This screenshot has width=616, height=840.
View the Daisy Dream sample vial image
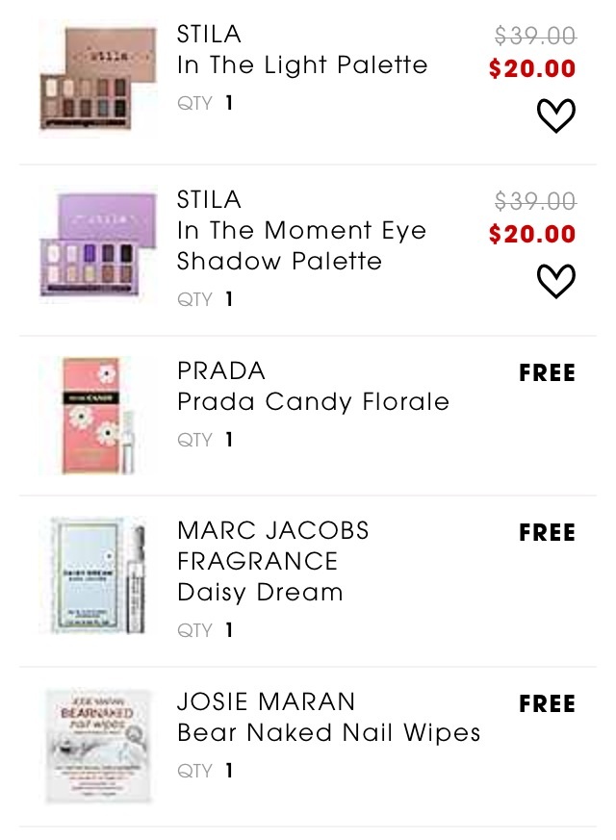click(x=98, y=575)
